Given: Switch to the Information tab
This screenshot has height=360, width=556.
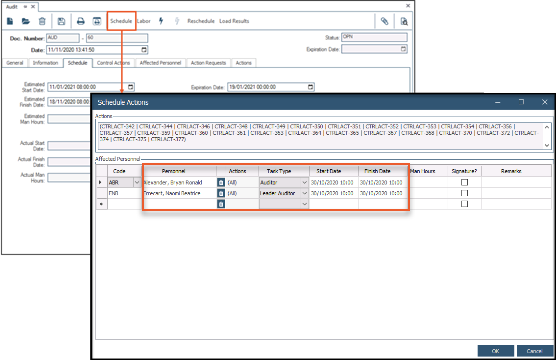Looking at the screenshot, I should pyautogui.click(x=45, y=63).
